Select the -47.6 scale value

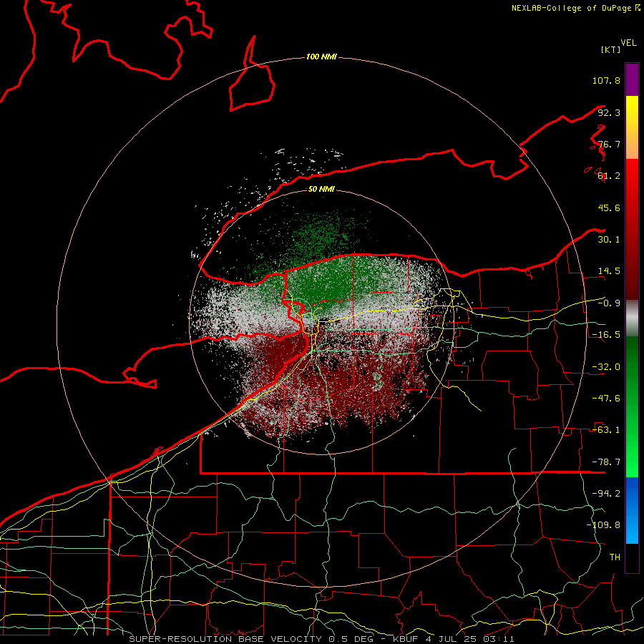coord(606,399)
